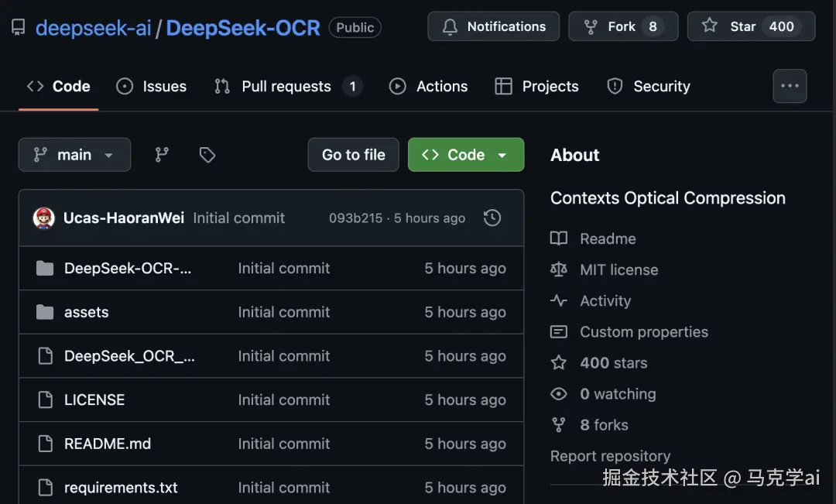Open the MIT license link
The width and height of the screenshot is (836, 504).
(618, 269)
